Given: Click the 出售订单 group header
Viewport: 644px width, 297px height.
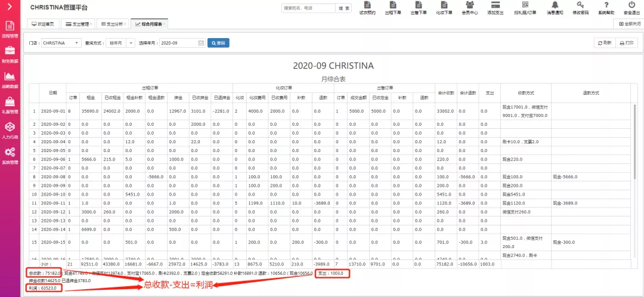Looking at the screenshot, I should coord(385,88).
